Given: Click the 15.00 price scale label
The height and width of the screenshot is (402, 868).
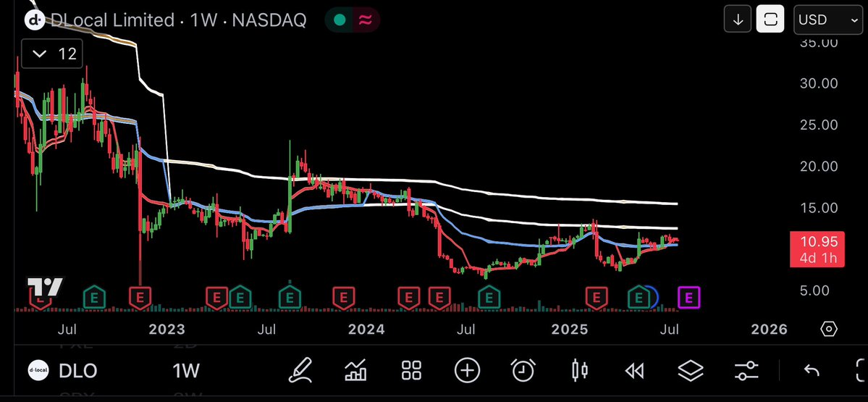Looking at the screenshot, I should 818,208.
